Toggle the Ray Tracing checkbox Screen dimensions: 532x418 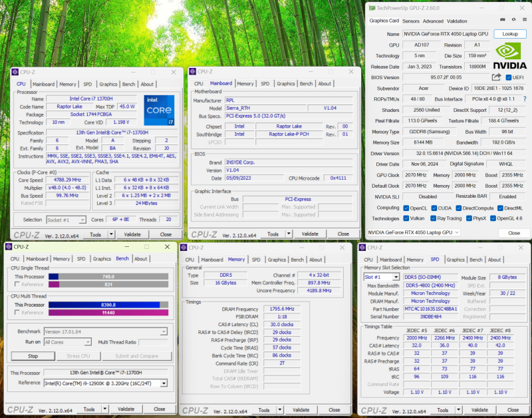coord(434,218)
